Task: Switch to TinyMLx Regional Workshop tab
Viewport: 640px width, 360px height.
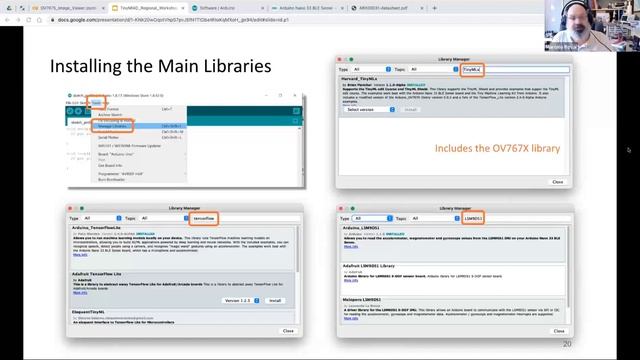Action: (x=148, y=8)
